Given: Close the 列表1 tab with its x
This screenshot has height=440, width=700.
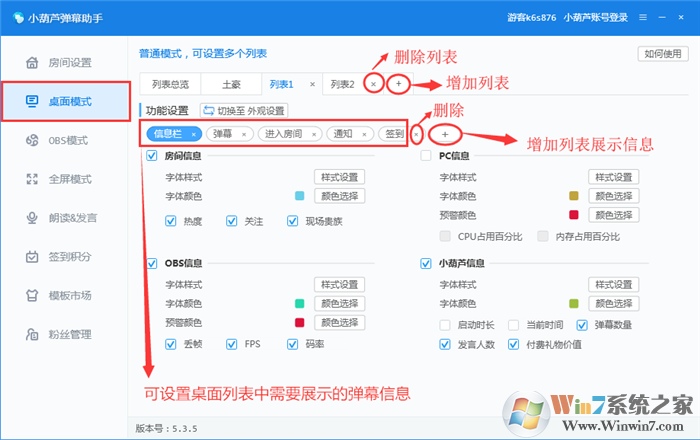Looking at the screenshot, I should pyautogui.click(x=312, y=84).
